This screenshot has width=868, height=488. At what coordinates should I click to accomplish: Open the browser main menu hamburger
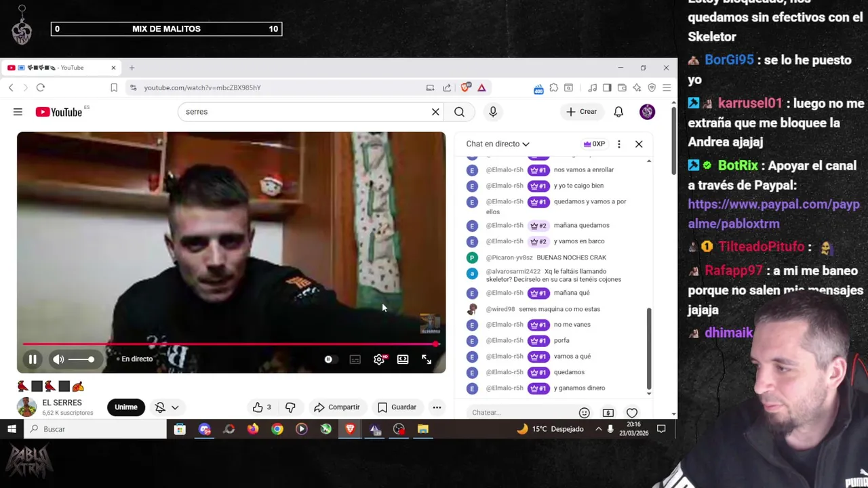click(667, 87)
